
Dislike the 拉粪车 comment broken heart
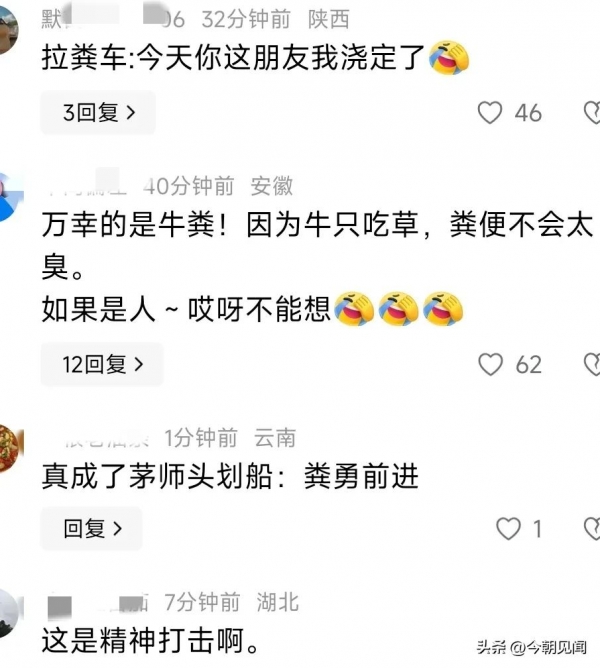(592, 112)
